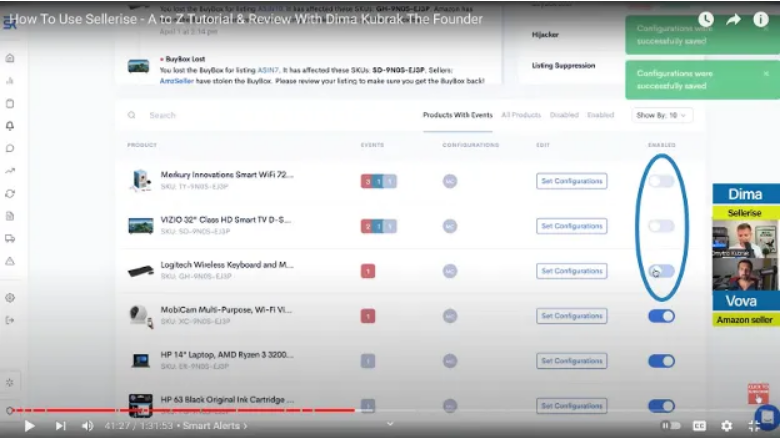Set Configurations for VIZIO 32" TV
Viewport: 780px width, 438px height.
572,226
